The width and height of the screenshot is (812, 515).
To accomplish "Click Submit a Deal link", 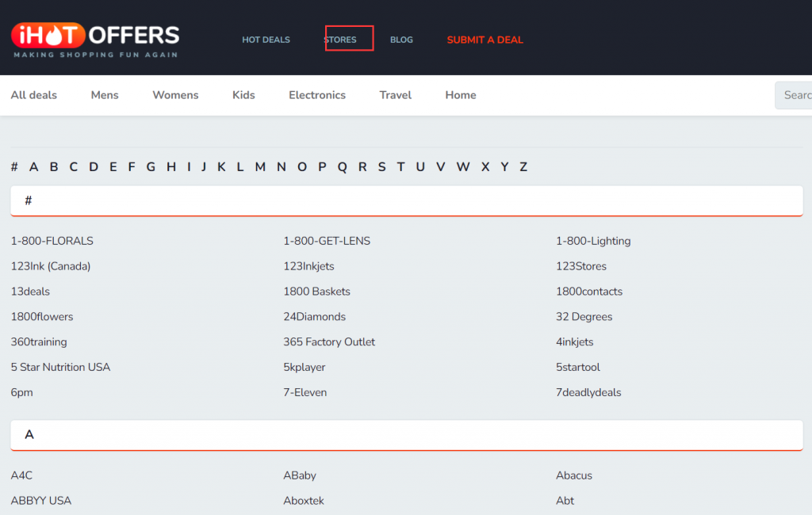I will coord(485,40).
